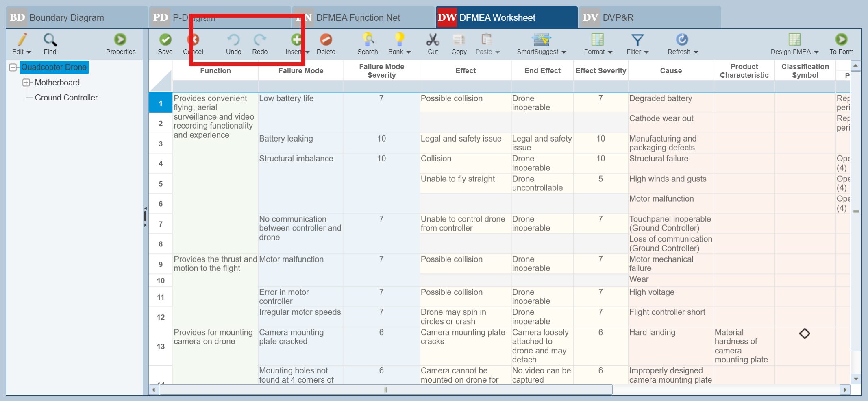Screen dimensions: 868x401
Task: Click the horizontal scrollbar thumb
Action: [385, 390]
